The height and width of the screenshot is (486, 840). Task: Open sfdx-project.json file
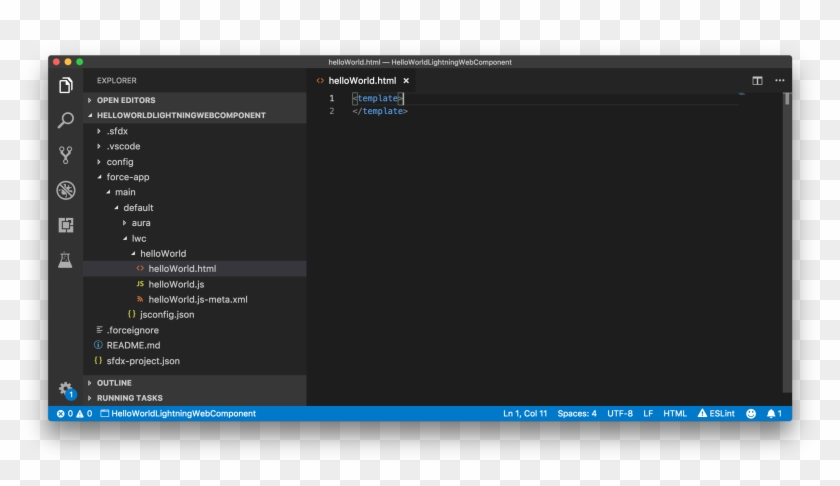194,361
